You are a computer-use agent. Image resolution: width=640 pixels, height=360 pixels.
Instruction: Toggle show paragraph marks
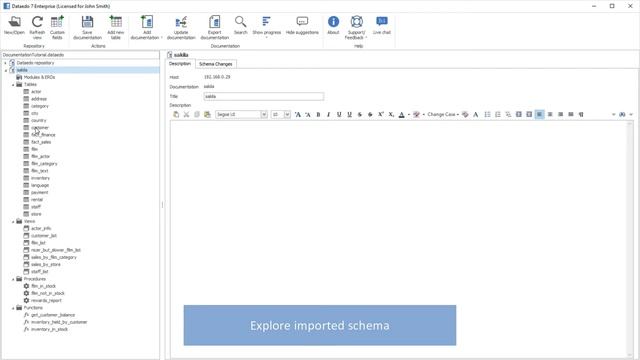pyautogui.click(x=581, y=115)
